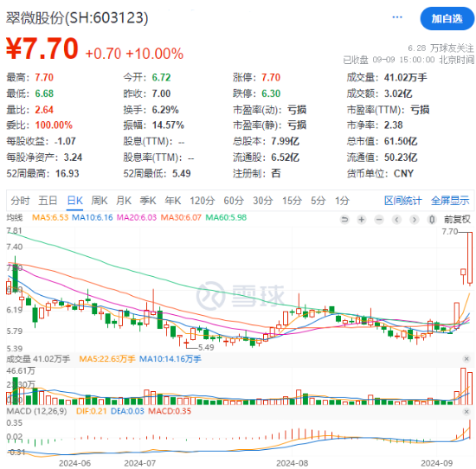Switch to the 60分 chart tab
Image resolution: width=476 pixels, height=469 pixels.
tap(234, 201)
